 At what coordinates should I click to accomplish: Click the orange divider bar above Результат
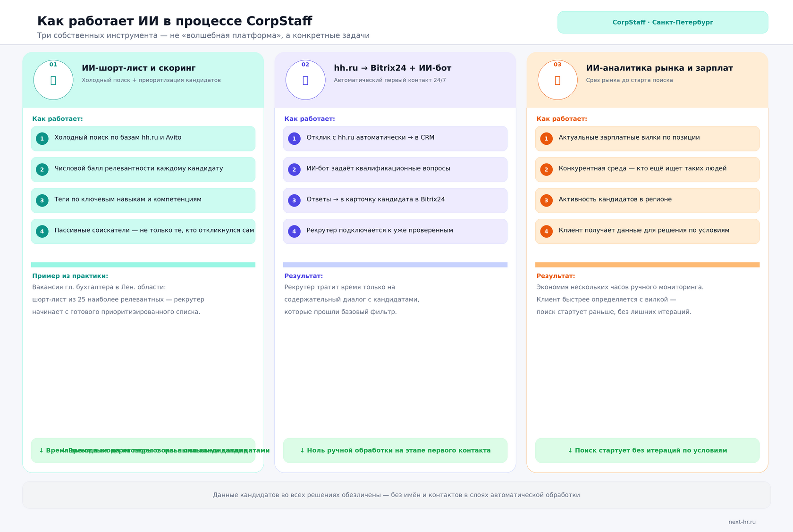coord(647,265)
